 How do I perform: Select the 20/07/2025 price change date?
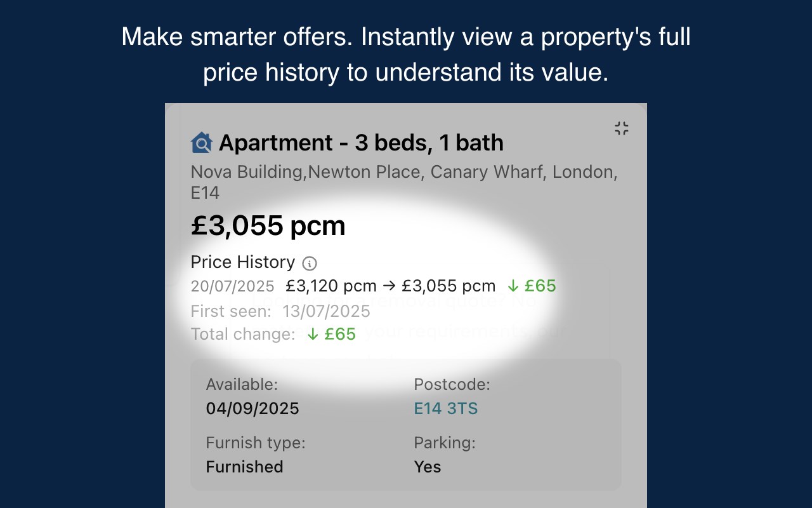click(232, 286)
